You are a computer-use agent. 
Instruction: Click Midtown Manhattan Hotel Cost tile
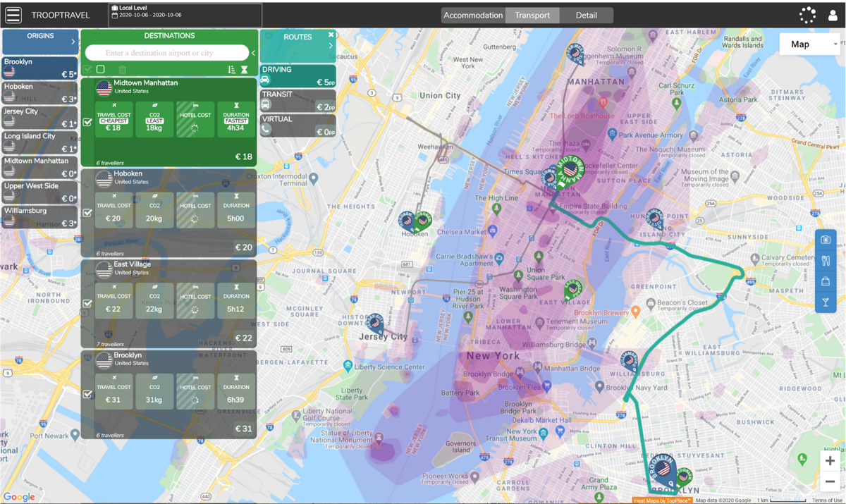(x=195, y=118)
